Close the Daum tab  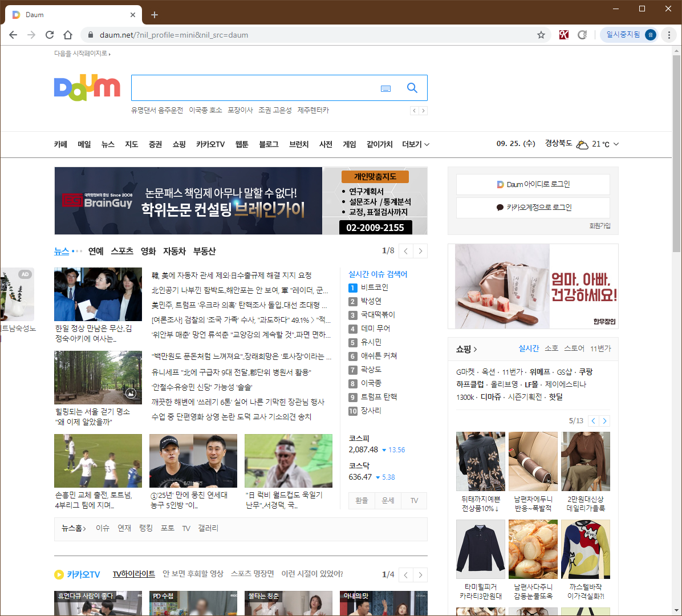click(x=133, y=15)
